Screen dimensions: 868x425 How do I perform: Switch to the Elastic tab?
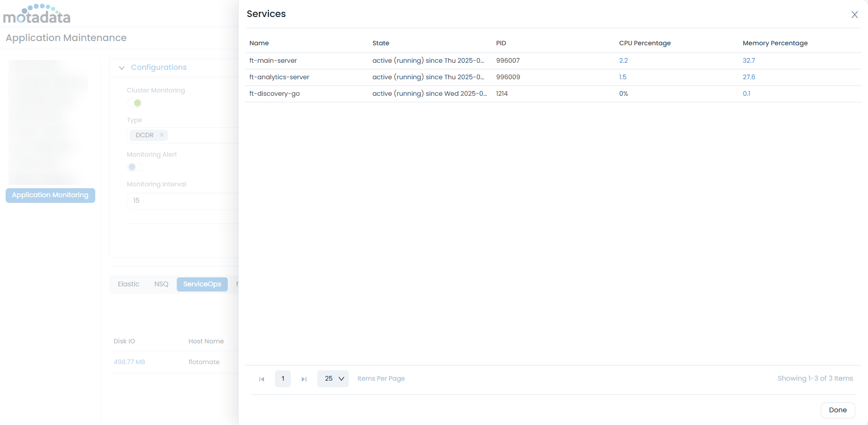(128, 284)
